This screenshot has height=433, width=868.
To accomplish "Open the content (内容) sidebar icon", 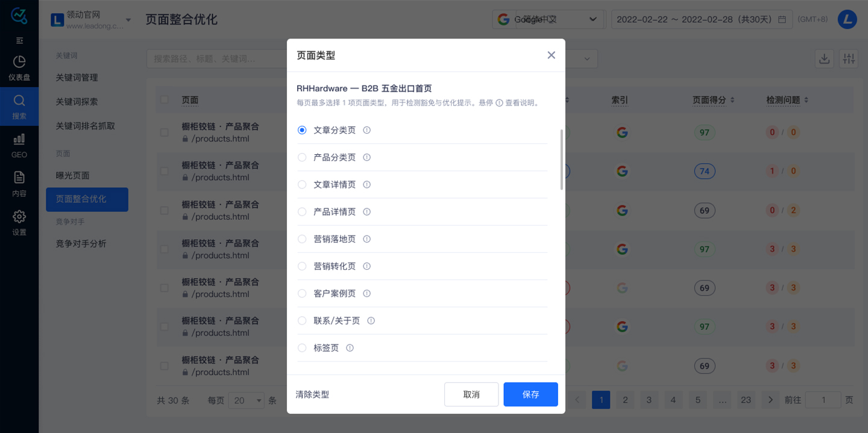I will (19, 184).
